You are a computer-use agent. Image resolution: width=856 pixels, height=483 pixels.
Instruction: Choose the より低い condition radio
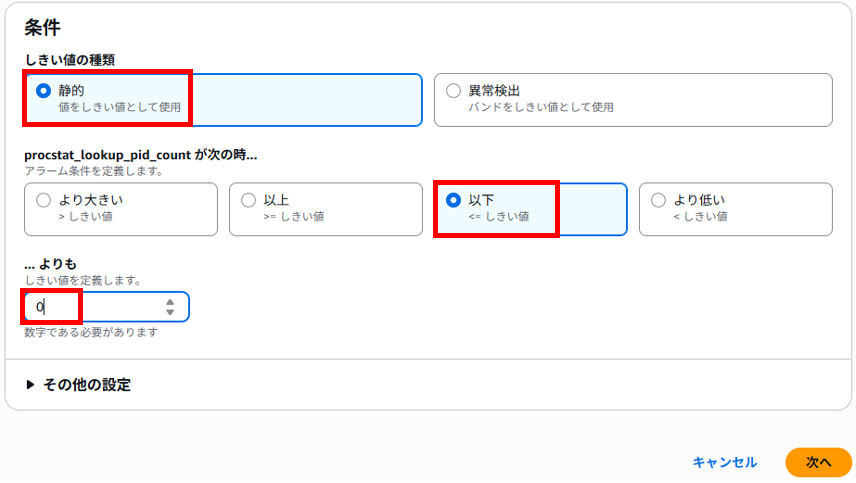(x=658, y=200)
